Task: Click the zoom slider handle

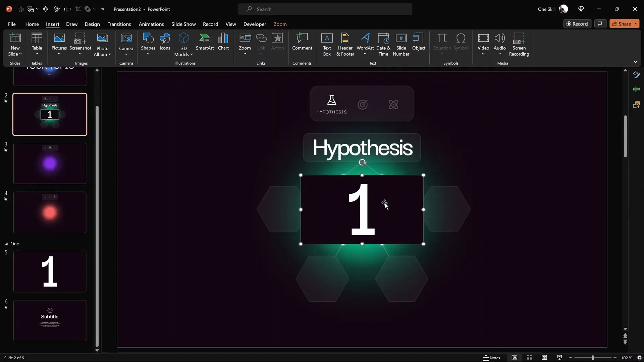Action: [x=593, y=358]
